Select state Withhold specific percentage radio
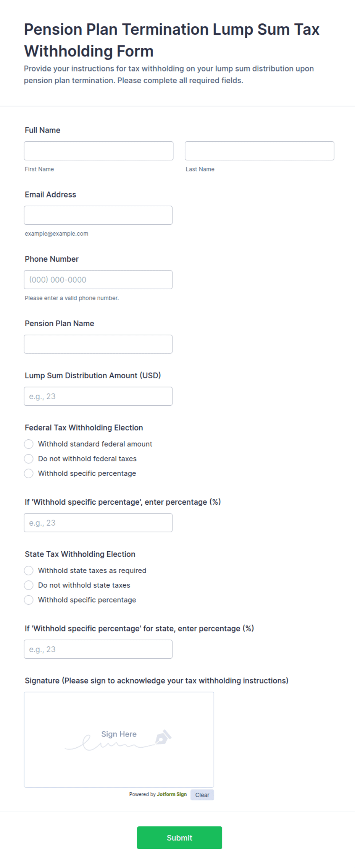This screenshot has height=868, width=355. click(29, 600)
